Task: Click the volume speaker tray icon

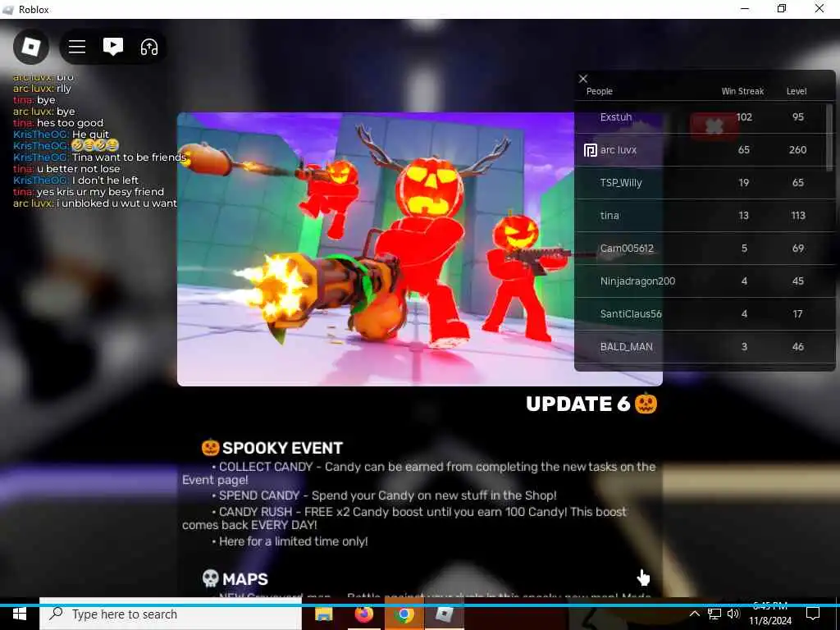Action: pyautogui.click(x=733, y=614)
